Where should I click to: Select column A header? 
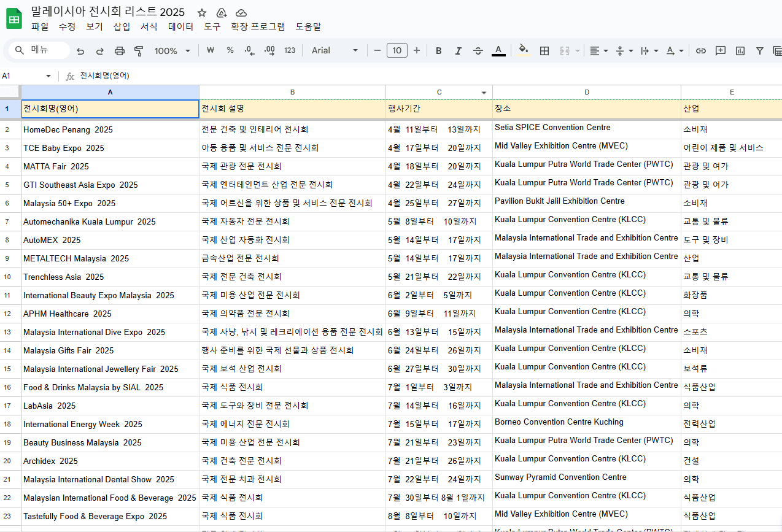(x=110, y=92)
